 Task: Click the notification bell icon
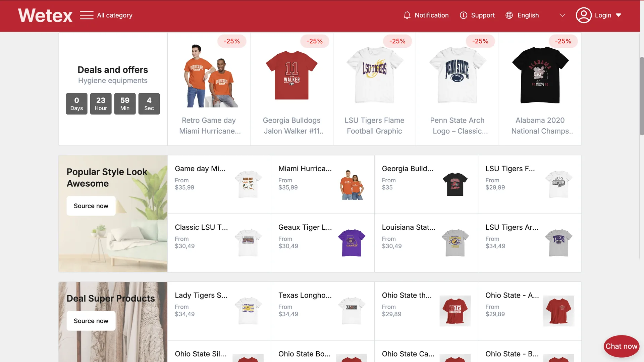pyautogui.click(x=407, y=15)
